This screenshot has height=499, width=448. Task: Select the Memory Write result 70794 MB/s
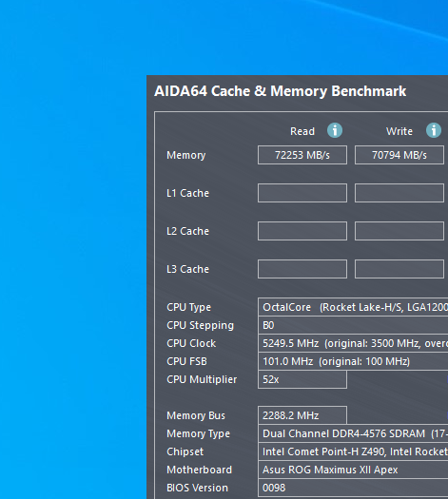click(x=399, y=155)
